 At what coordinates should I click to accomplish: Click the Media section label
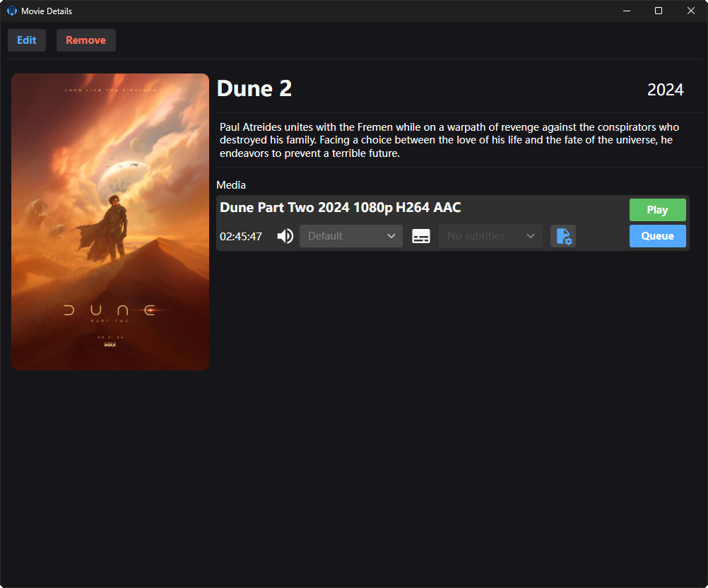click(231, 185)
